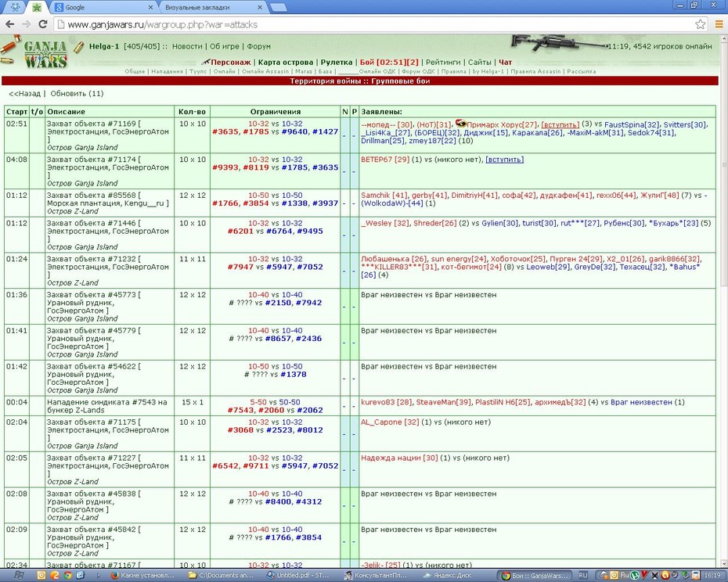Open player _Wesley [32] profile
The width and height of the screenshot is (728, 582).
385,223
